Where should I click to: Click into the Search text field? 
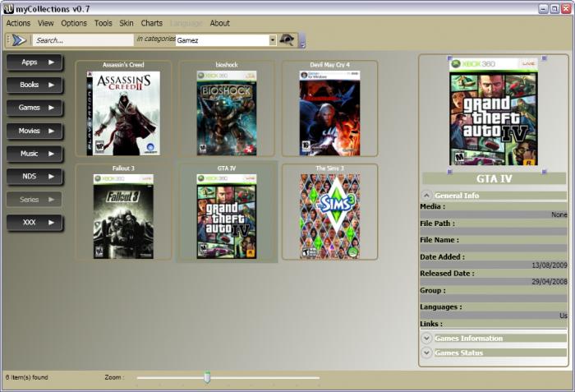coord(82,39)
